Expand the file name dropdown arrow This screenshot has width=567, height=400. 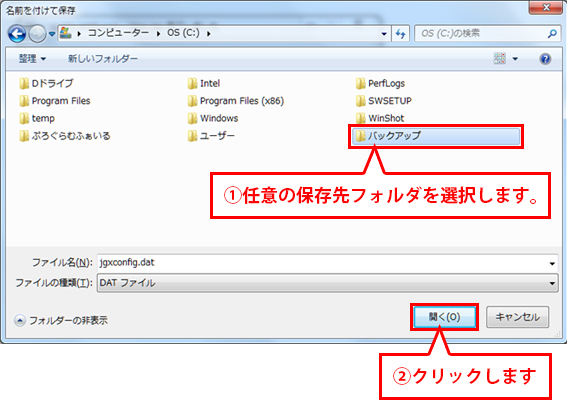[x=552, y=263]
